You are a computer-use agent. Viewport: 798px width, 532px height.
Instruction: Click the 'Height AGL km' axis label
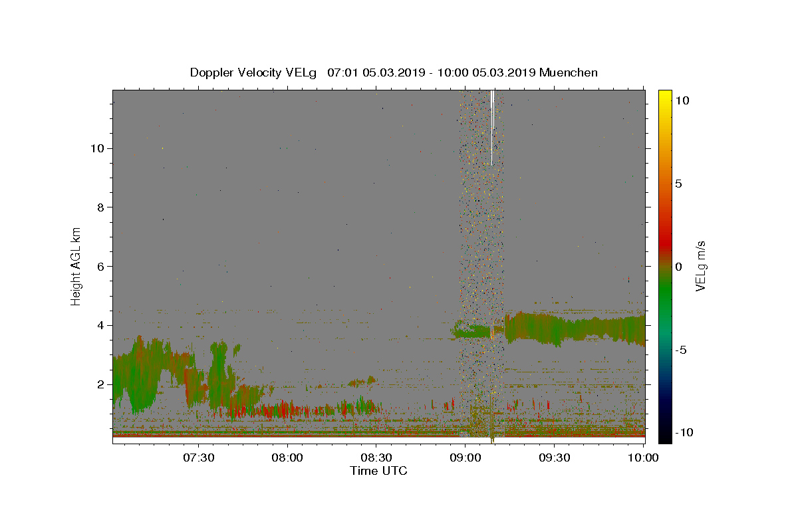click(76, 266)
